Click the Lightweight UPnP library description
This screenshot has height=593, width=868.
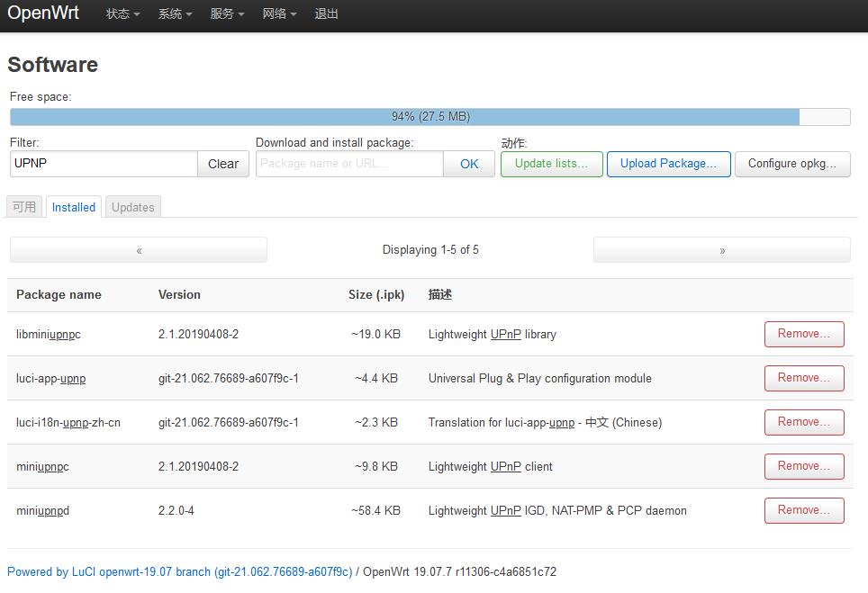pyautogui.click(x=493, y=334)
